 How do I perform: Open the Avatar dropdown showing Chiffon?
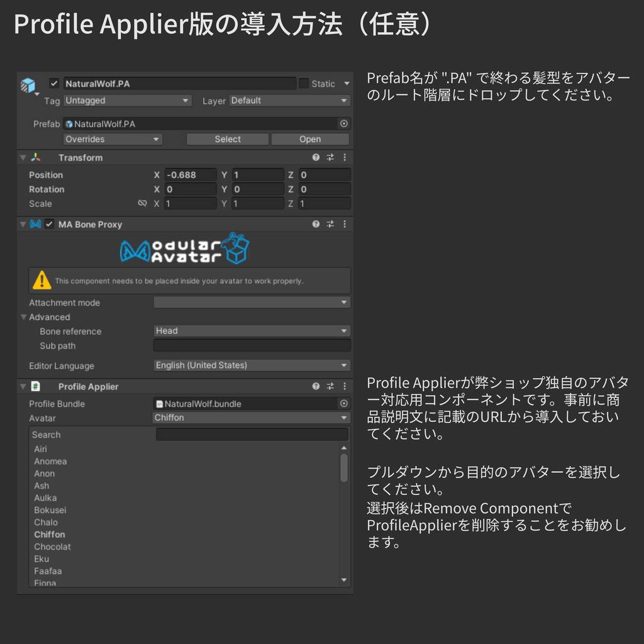251,418
